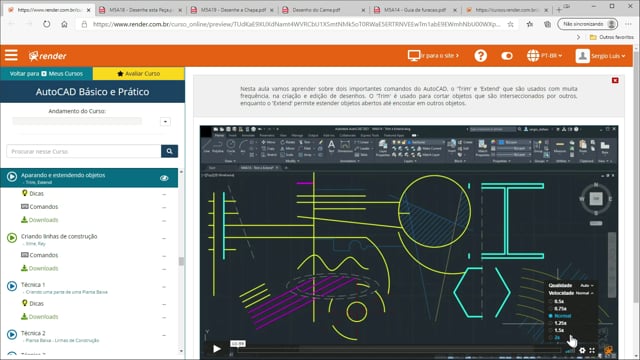The width and height of the screenshot is (640, 360).
Task: Open the help question mark icon
Action: click(480, 56)
